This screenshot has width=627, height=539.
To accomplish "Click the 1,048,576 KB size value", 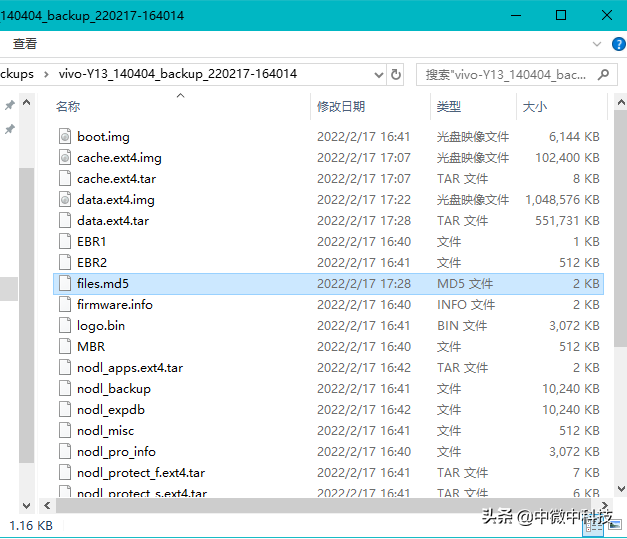I will 562,200.
